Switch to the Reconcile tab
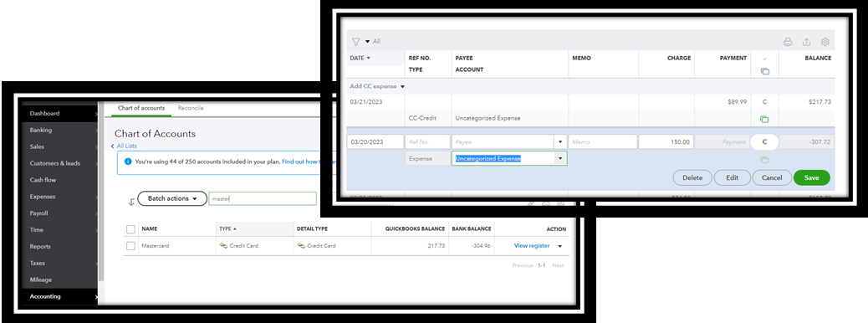The image size is (868, 323). (x=191, y=108)
